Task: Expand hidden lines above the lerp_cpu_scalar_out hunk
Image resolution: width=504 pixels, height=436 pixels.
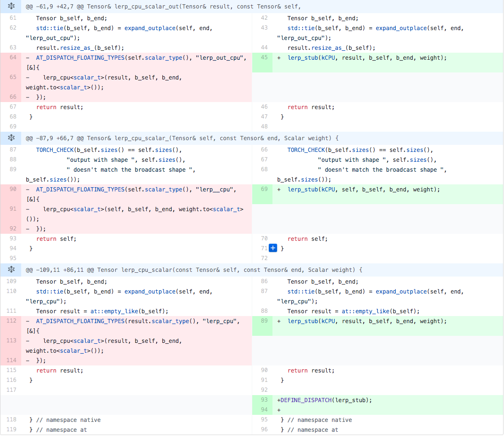Action: [10, 7]
